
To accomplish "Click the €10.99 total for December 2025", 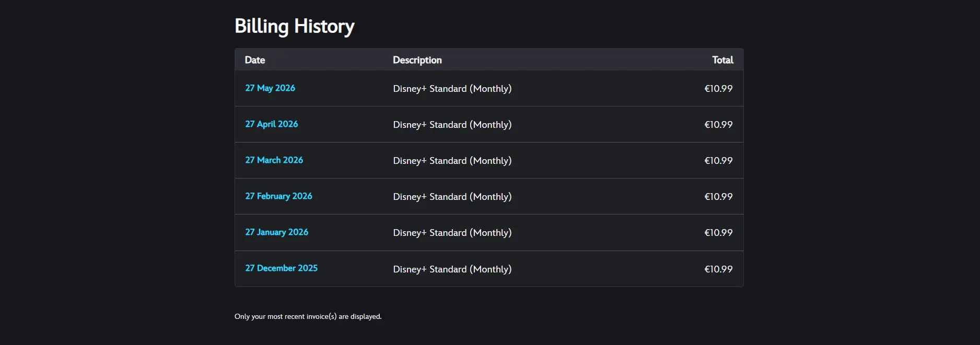I will coord(718,269).
